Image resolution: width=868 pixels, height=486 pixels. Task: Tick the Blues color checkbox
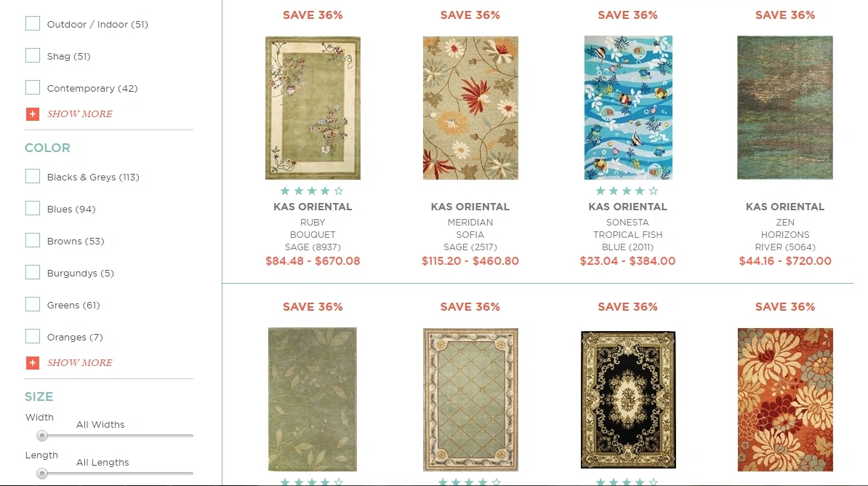coord(33,208)
